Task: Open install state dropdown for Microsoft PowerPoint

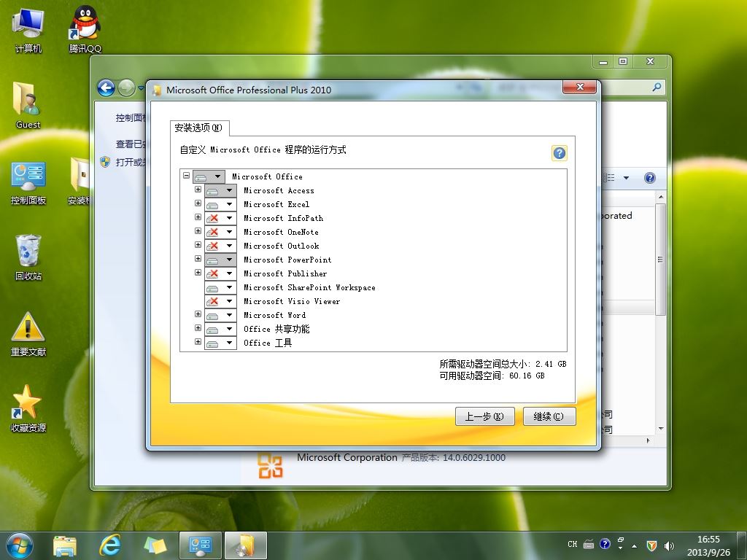Action: click(x=220, y=260)
